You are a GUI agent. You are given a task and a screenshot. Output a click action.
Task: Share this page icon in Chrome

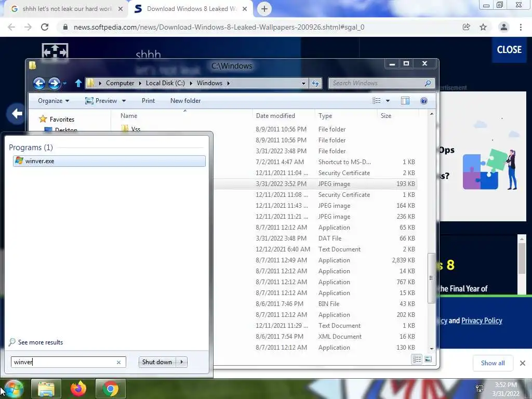pos(466,27)
